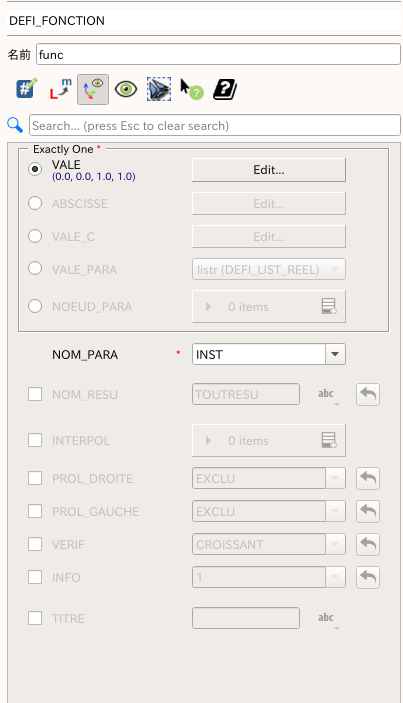Toggle the L-m translation names icon

click(x=60, y=89)
